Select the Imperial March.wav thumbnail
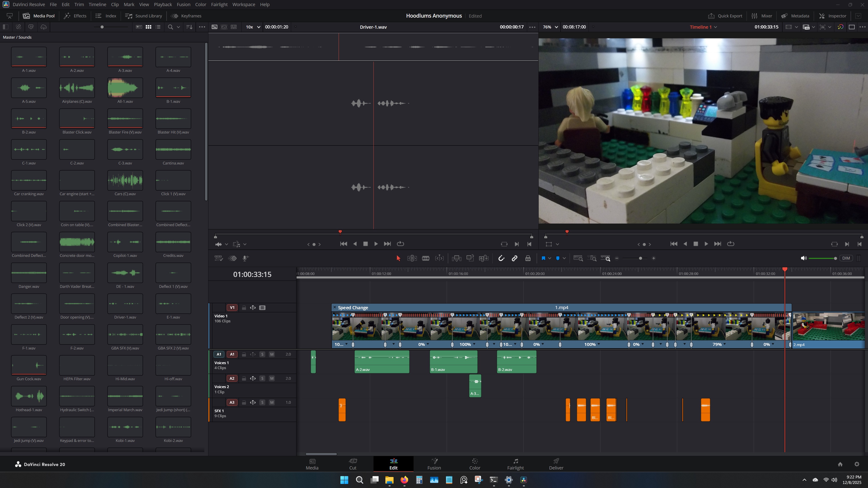 tap(125, 396)
